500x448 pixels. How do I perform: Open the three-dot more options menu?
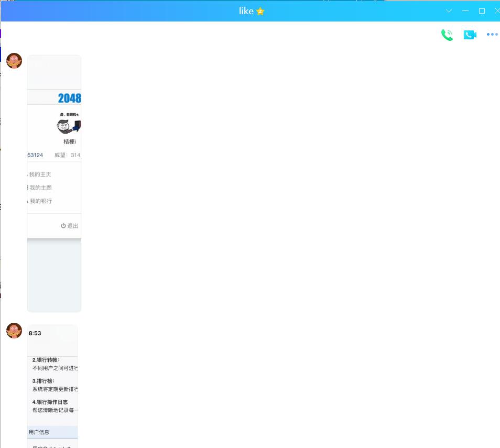pos(492,35)
